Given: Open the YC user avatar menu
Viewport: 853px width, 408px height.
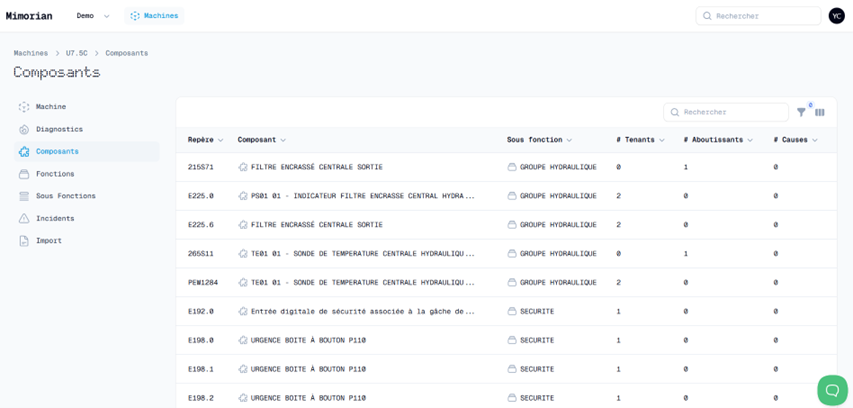Looking at the screenshot, I should tap(837, 16).
